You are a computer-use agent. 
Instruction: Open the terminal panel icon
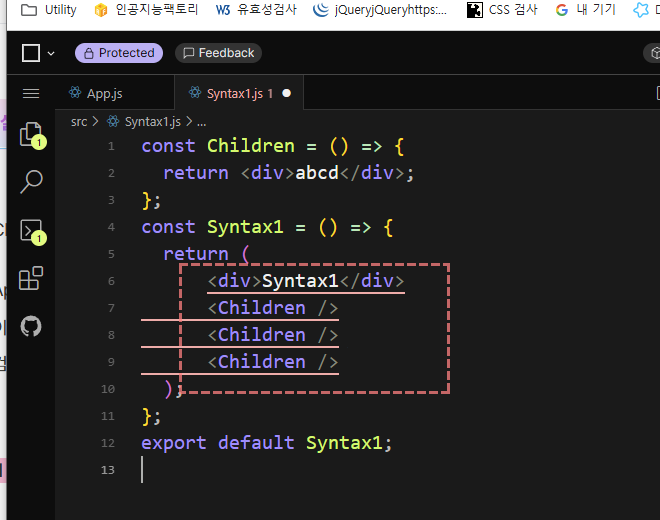(31, 230)
